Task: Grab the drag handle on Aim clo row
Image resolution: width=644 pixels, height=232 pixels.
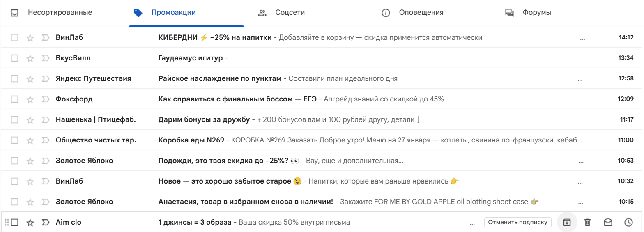Action: point(6,223)
